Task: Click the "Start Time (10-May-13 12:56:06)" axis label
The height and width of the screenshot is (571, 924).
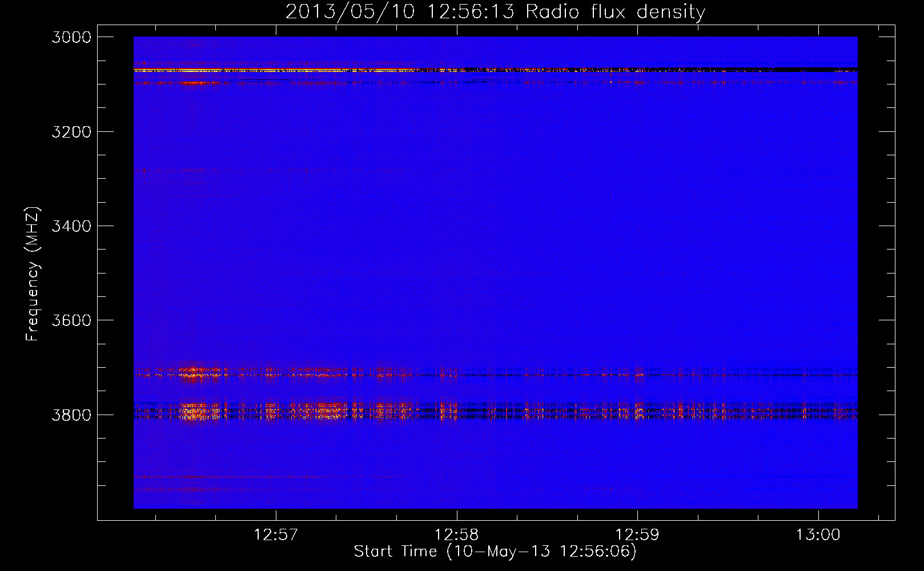Action: pos(495,552)
